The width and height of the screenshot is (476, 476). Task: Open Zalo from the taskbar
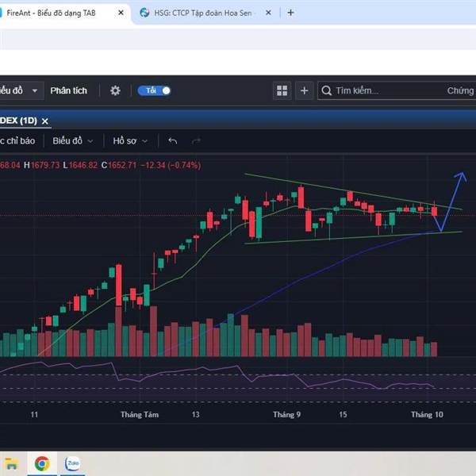[73, 463]
